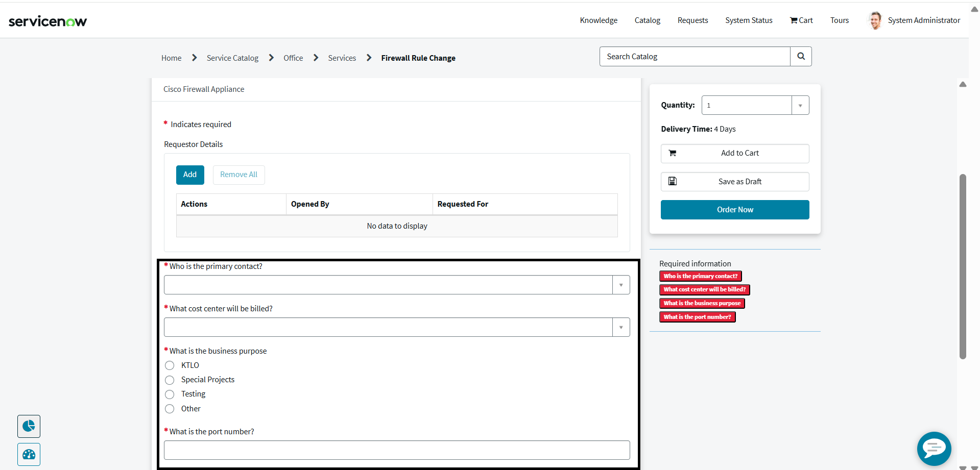
Task: Click Save as Draft floppy icon
Action: tap(673, 181)
